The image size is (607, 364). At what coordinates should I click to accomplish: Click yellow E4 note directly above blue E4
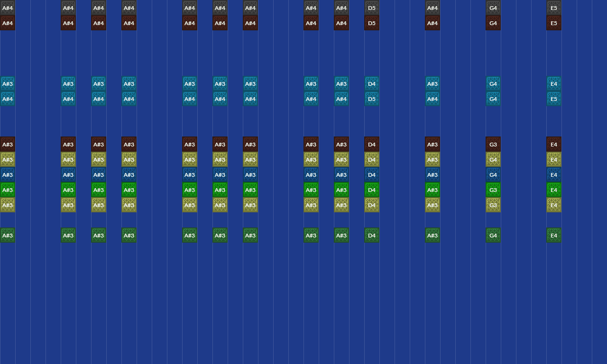[554, 159]
